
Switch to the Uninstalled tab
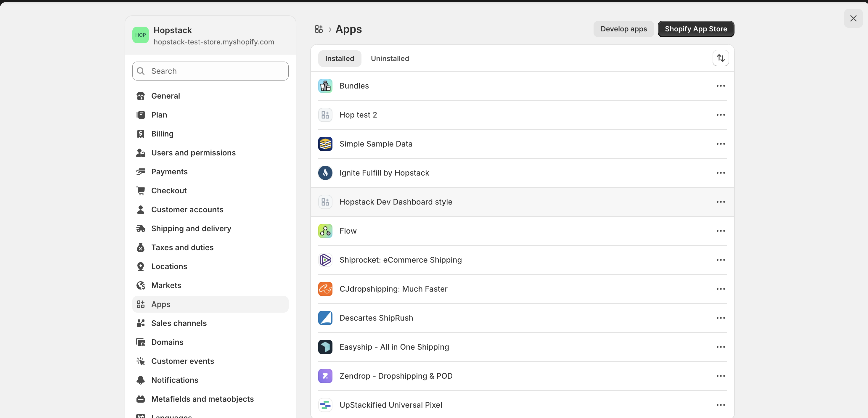(x=390, y=59)
